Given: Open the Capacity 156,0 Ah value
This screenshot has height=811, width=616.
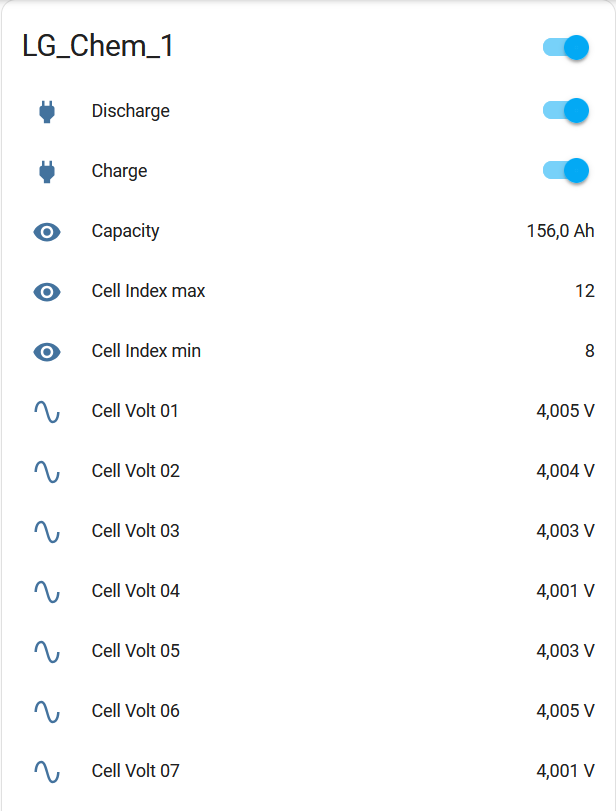Looking at the screenshot, I should [x=560, y=231].
